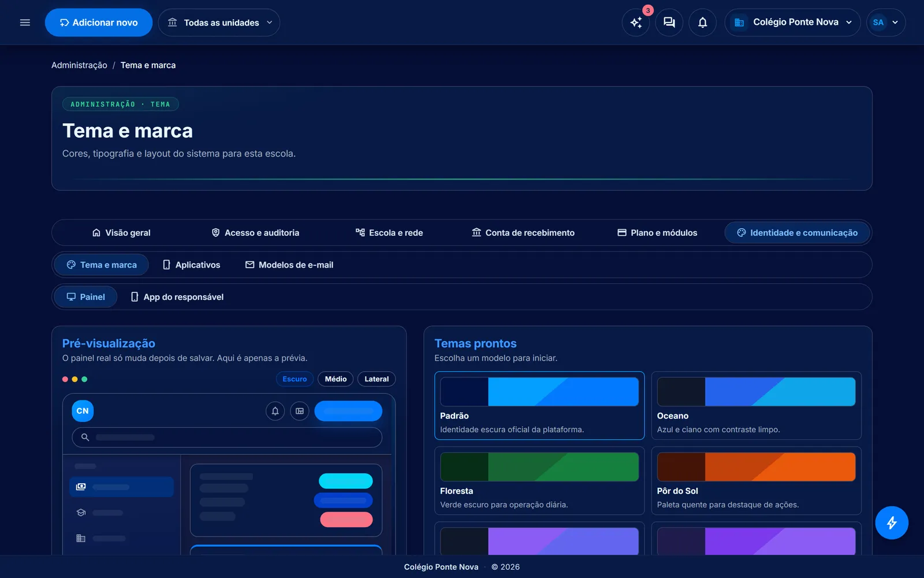This screenshot has height=578, width=924.
Task: Switch to App do responsável tab
Action: [177, 297]
